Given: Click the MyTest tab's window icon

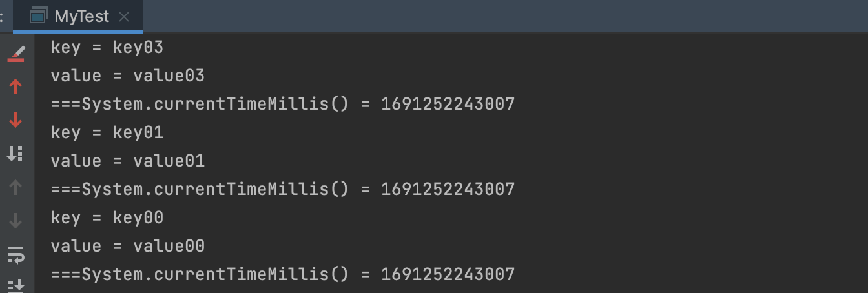Looking at the screenshot, I should pos(39,16).
